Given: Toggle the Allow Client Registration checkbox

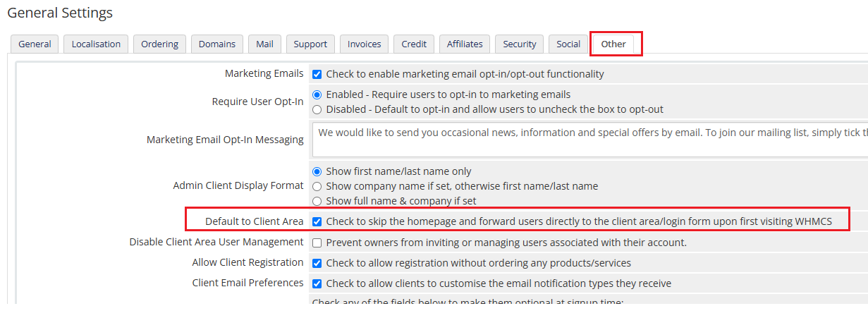Looking at the screenshot, I should (x=317, y=263).
